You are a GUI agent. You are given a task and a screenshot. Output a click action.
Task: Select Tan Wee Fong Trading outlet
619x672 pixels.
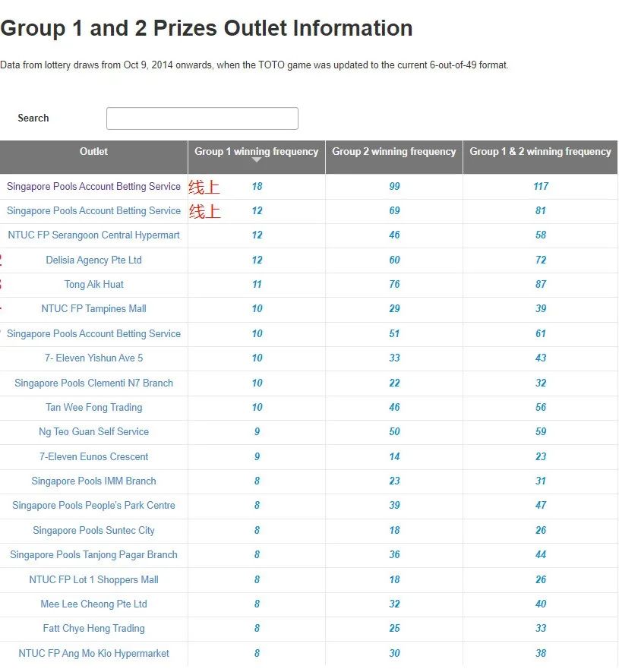(93, 408)
